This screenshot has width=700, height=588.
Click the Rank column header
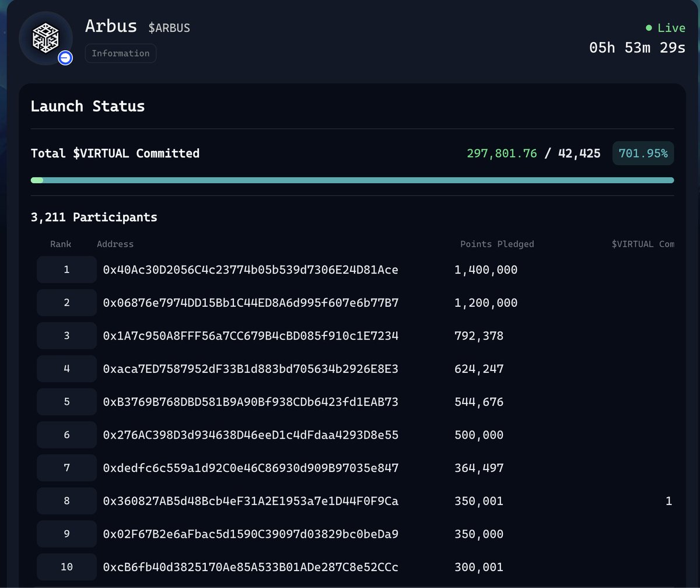[61, 244]
